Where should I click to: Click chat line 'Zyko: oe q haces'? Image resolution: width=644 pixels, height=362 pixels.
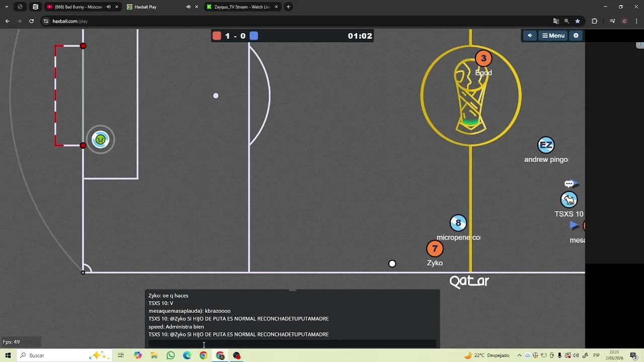point(168,296)
